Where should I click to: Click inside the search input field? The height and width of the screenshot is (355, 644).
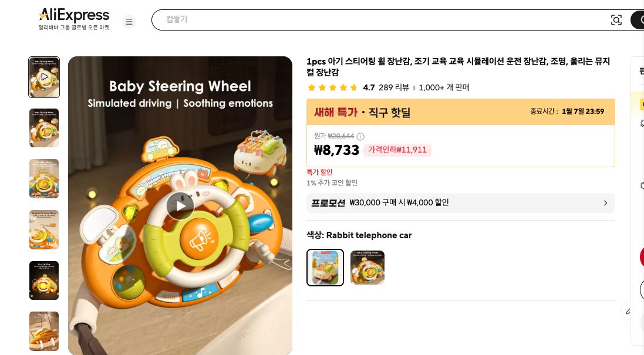(352, 19)
